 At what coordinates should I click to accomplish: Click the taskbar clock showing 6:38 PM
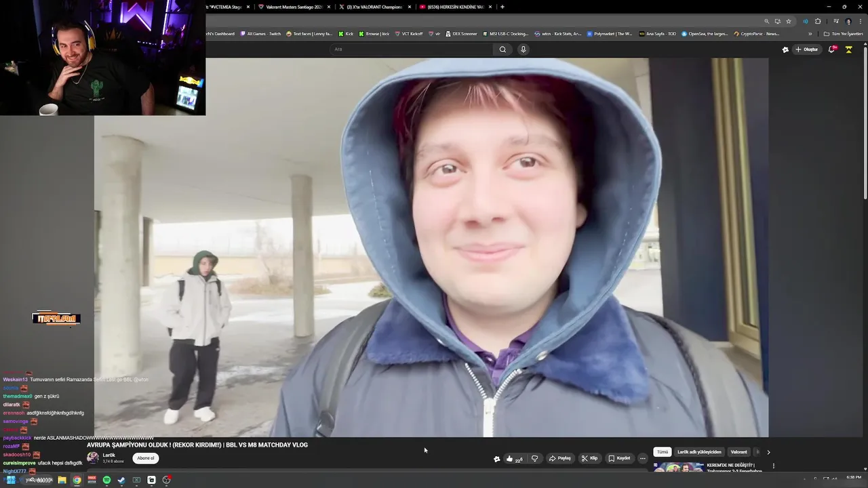[854, 478]
